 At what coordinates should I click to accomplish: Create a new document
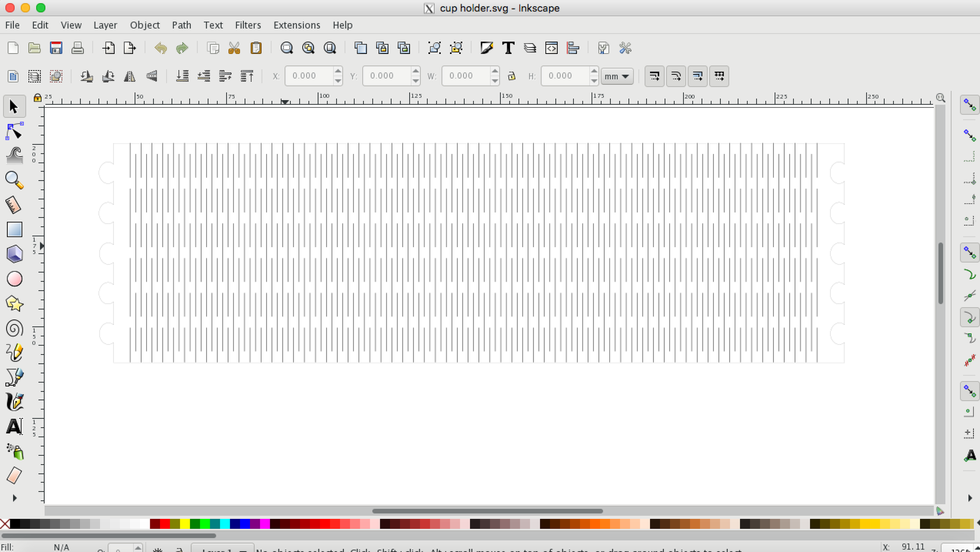pyautogui.click(x=13, y=48)
